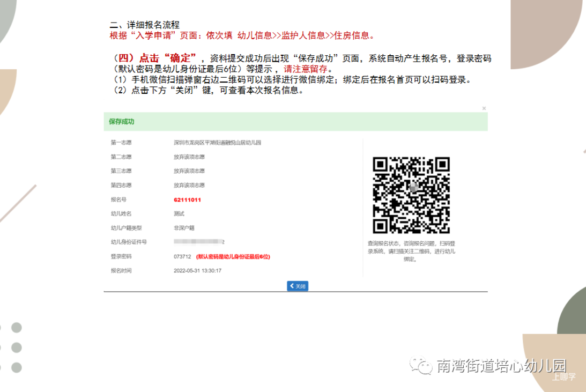Click the 第一志愿 label
The width and height of the screenshot is (586, 392).
(121, 143)
